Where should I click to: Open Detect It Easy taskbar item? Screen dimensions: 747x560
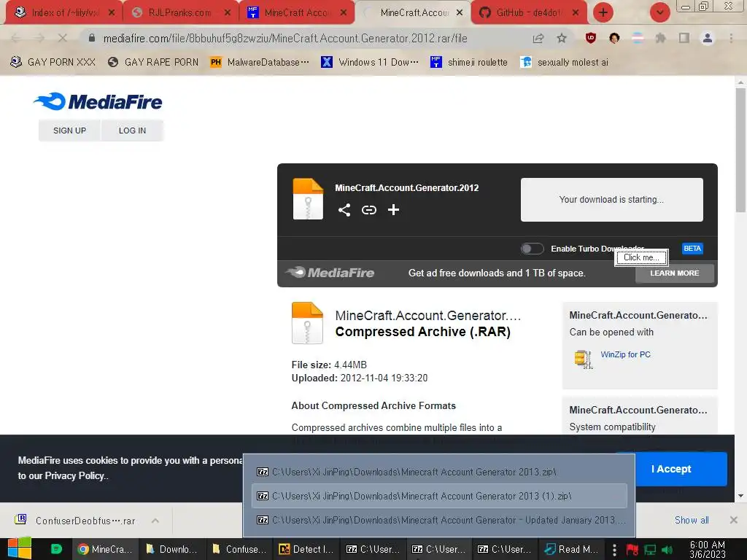pyautogui.click(x=306, y=549)
